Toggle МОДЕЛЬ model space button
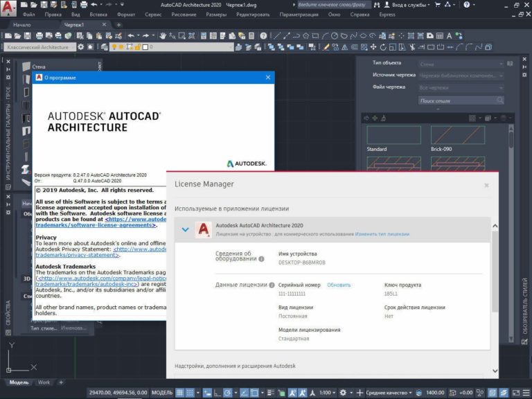 tap(162, 393)
